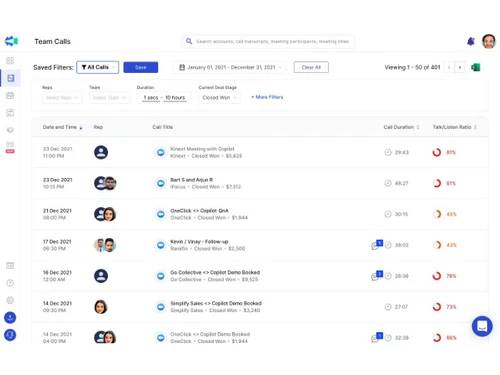Click the Zoom icon for Simplify Sales call
This screenshot has height=375, width=500.
tap(161, 307)
